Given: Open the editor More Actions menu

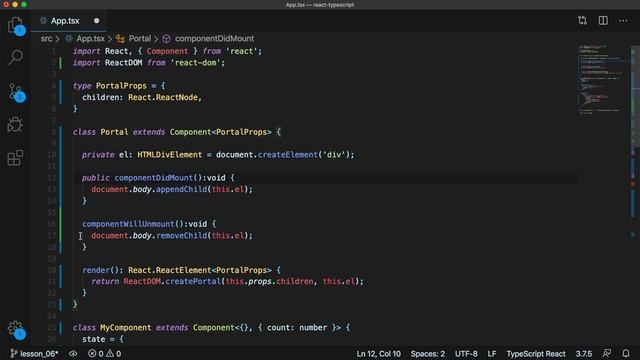Looking at the screenshot, I should tap(623, 20).
